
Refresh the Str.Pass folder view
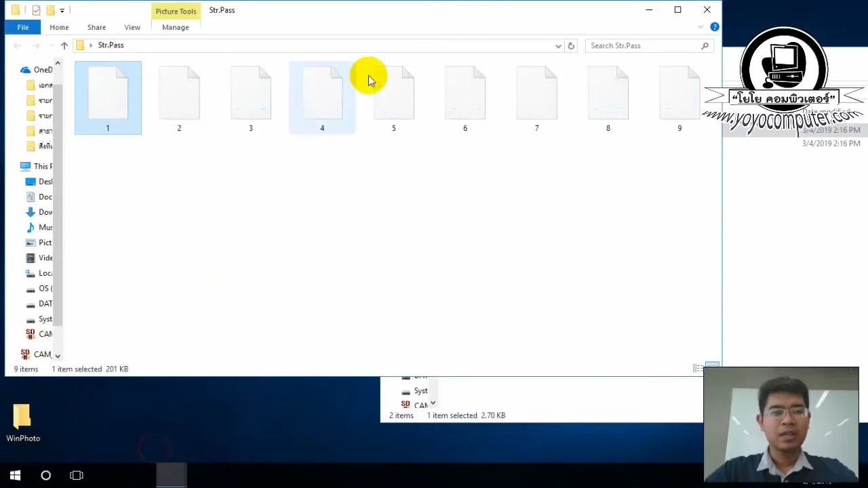(570, 45)
